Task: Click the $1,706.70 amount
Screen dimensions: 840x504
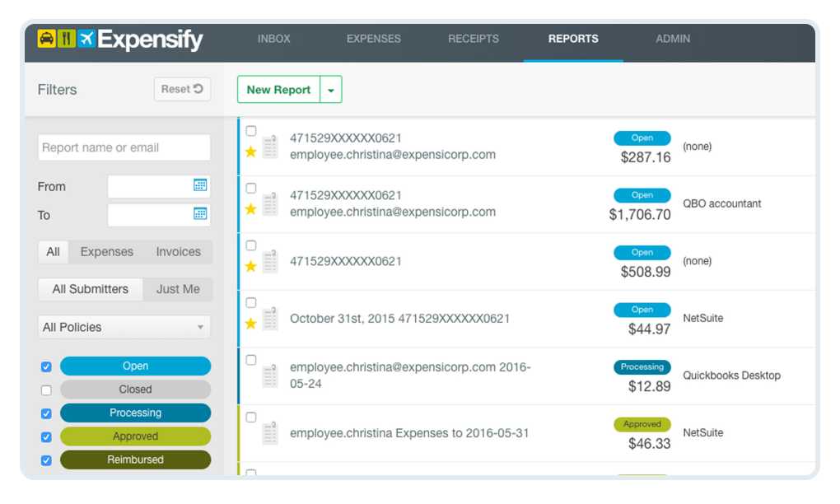Action: coord(640,215)
